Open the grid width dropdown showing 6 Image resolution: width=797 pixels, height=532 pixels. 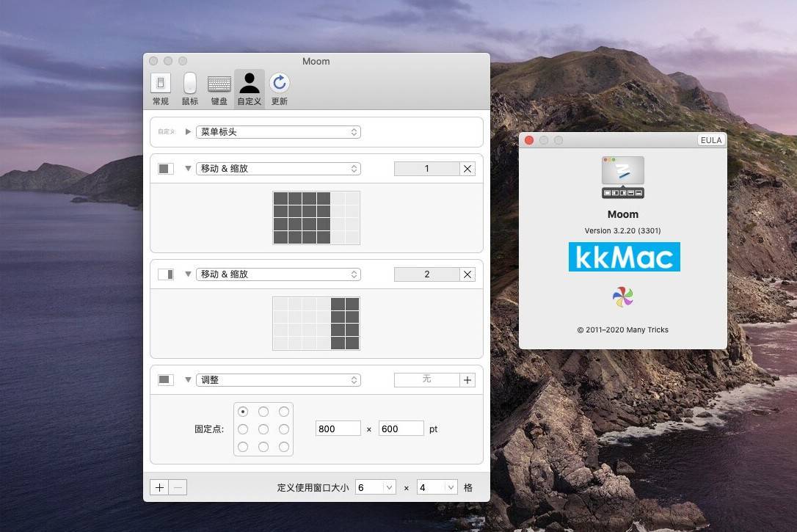(375, 487)
